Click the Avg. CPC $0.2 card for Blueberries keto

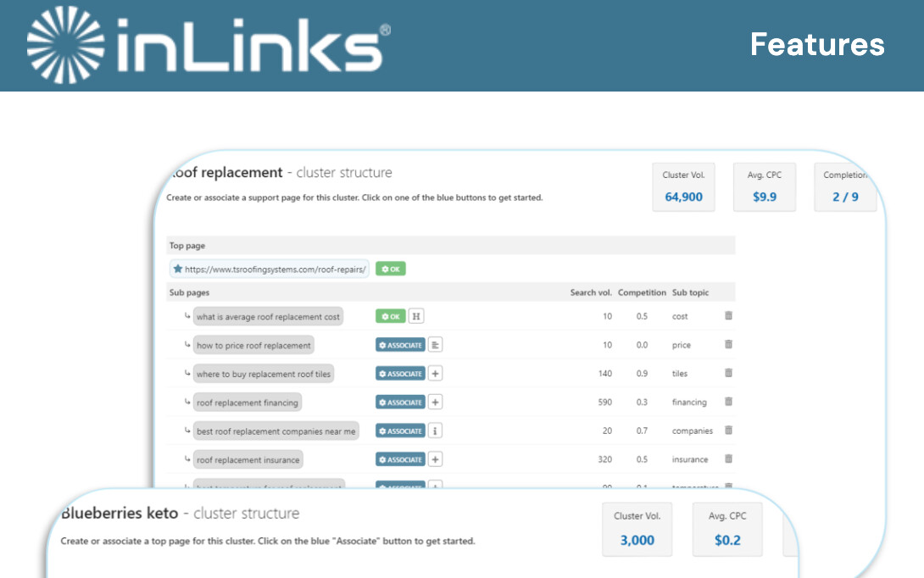point(727,529)
